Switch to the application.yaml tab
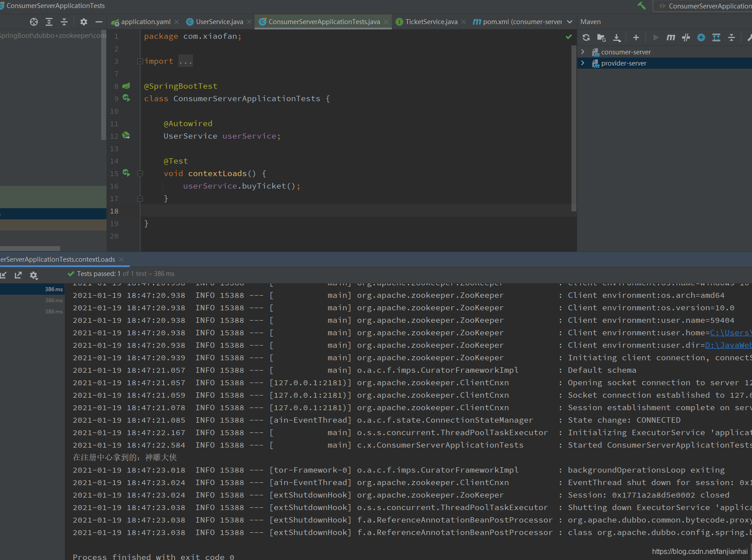The width and height of the screenshot is (752, 560). [145, 22]
